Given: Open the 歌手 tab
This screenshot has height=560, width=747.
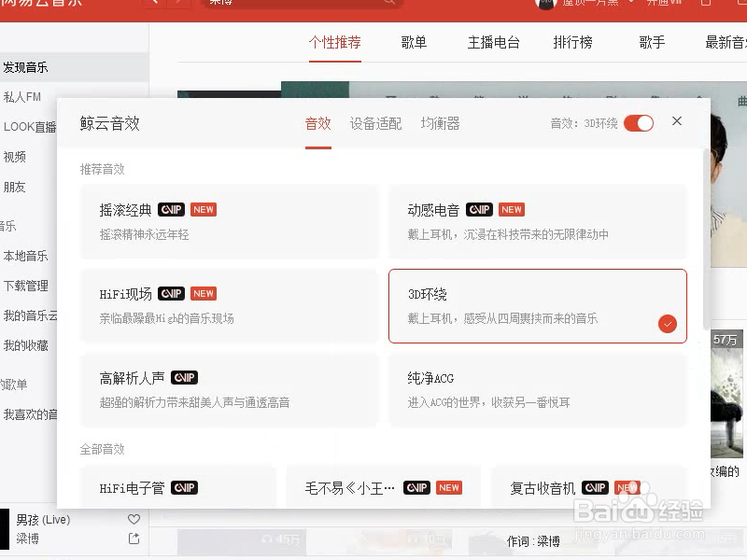Looking at the screenshot, I should pos(652,42).
